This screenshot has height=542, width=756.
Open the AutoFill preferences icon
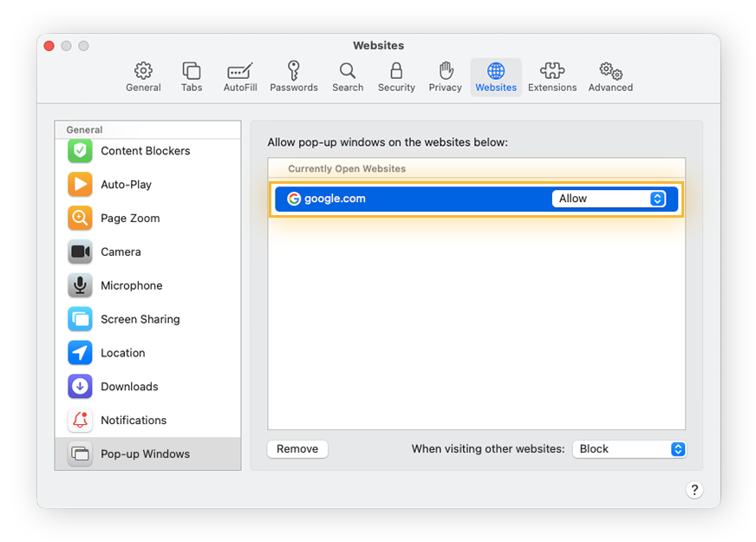click(x=240, y=71)
